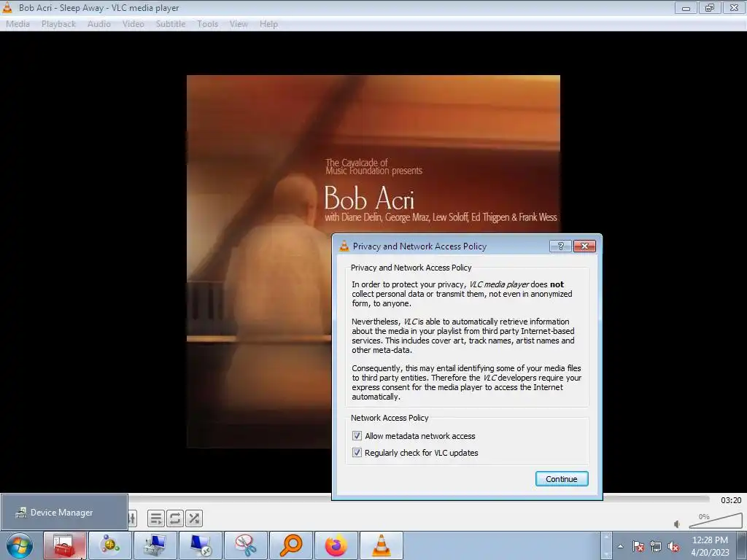747x560 pixels.
Task: Click the 03:20 remaining time label
Action: tap(731, 500)
